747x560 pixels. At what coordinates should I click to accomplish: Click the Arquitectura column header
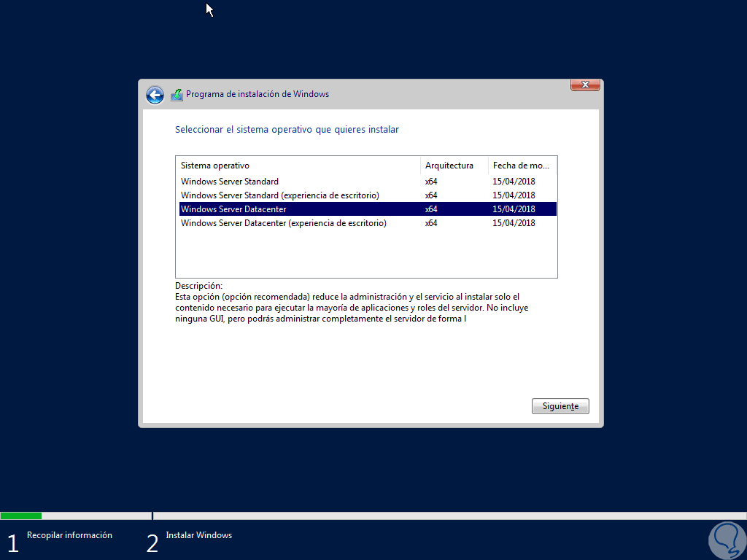click(454, 166)
